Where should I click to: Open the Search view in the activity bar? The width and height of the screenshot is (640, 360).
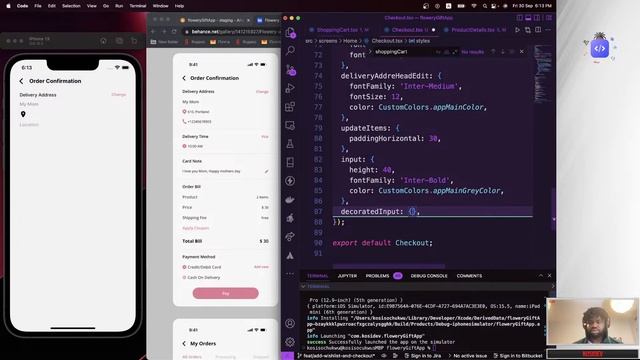290,51
